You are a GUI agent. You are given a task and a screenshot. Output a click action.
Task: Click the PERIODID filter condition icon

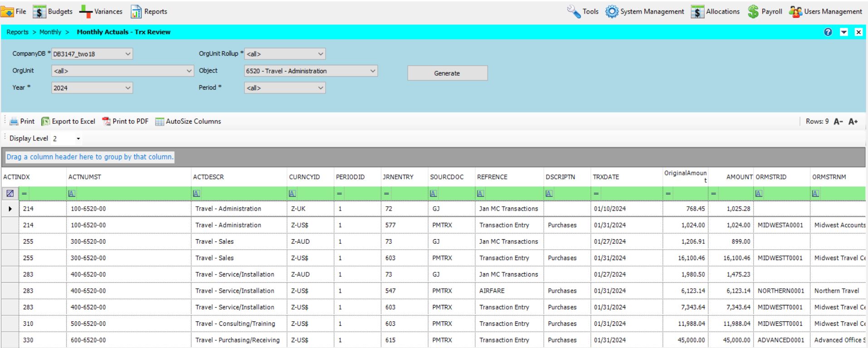tap(339, 193)
